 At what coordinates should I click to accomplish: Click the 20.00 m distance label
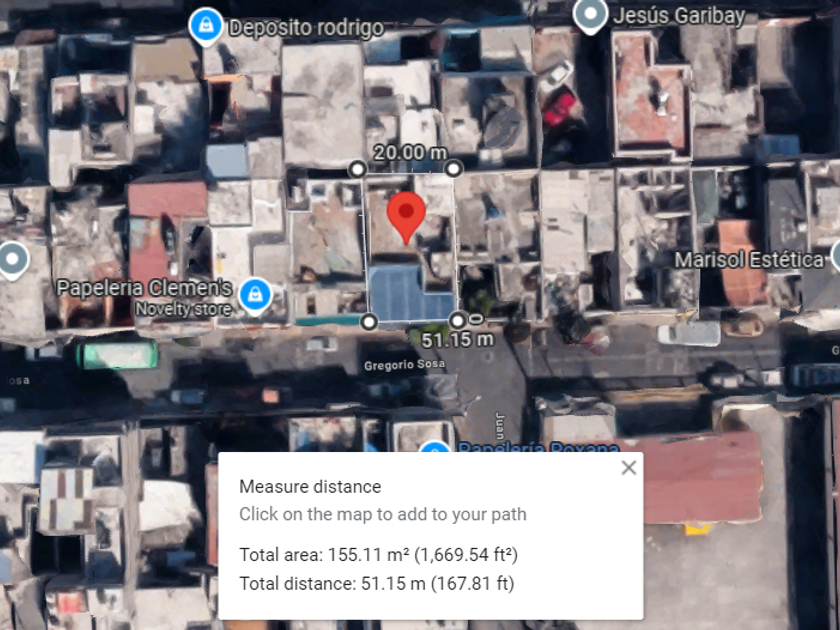click(x=410, y=153)
